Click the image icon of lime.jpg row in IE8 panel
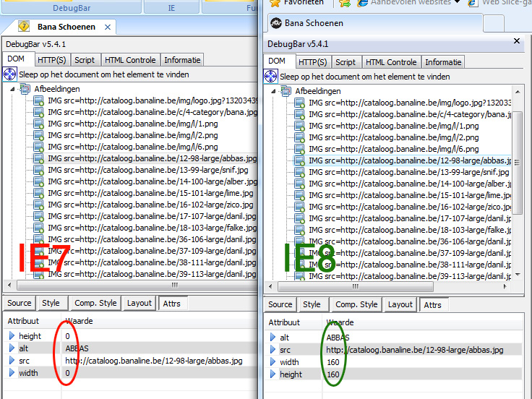The height and width of the screenshot is (399, 532). [x=299, y=195]
